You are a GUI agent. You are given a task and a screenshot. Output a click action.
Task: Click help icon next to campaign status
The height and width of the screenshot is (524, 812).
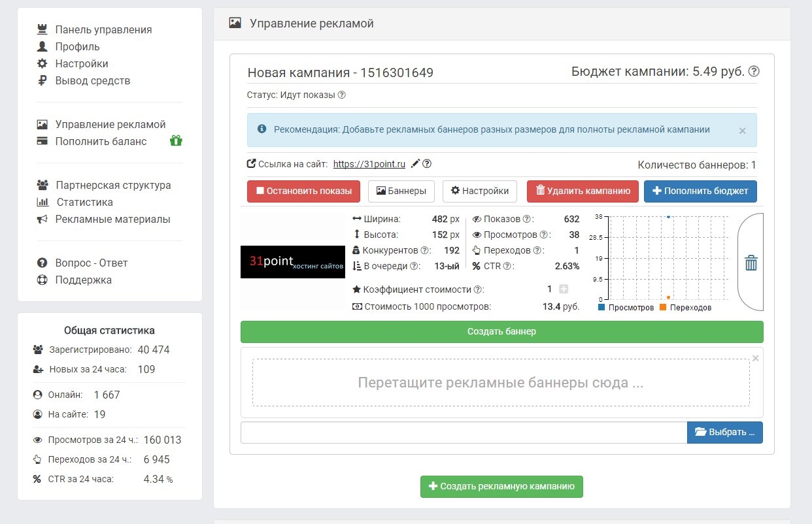click(341, 95)
